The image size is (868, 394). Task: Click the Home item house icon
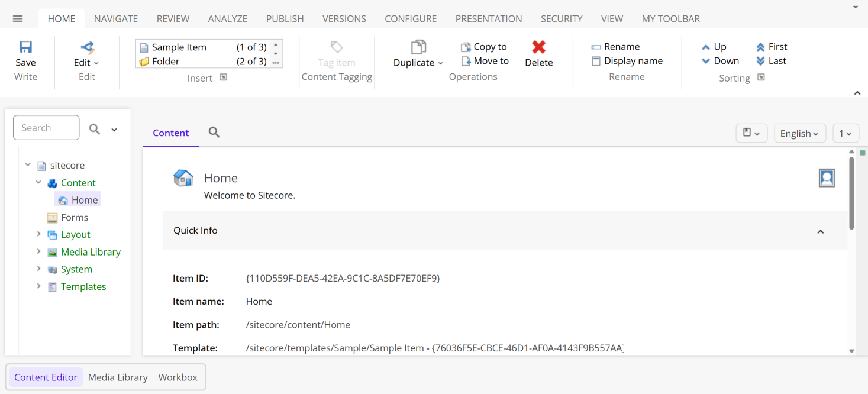183,178
